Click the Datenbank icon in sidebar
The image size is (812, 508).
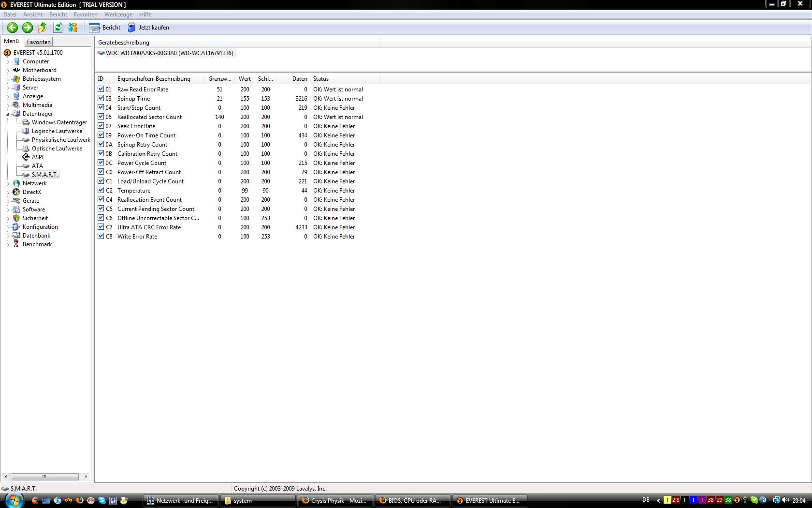tap(16, 236)
